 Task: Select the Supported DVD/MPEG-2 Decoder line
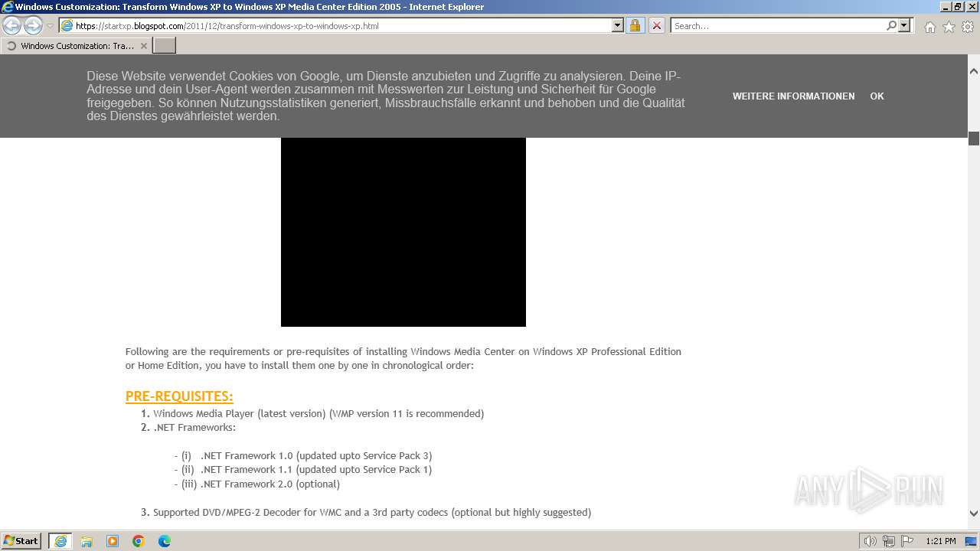click(372, 513)
